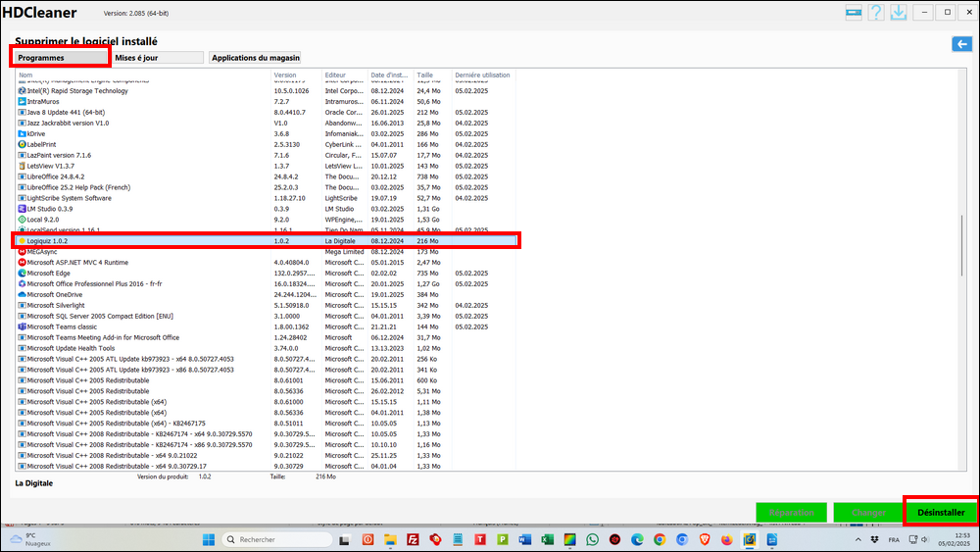Screen dimensions: 980x552
Task: Click the IntraMuros program icon
Action: pyautogui.click(x=22, y=101)
